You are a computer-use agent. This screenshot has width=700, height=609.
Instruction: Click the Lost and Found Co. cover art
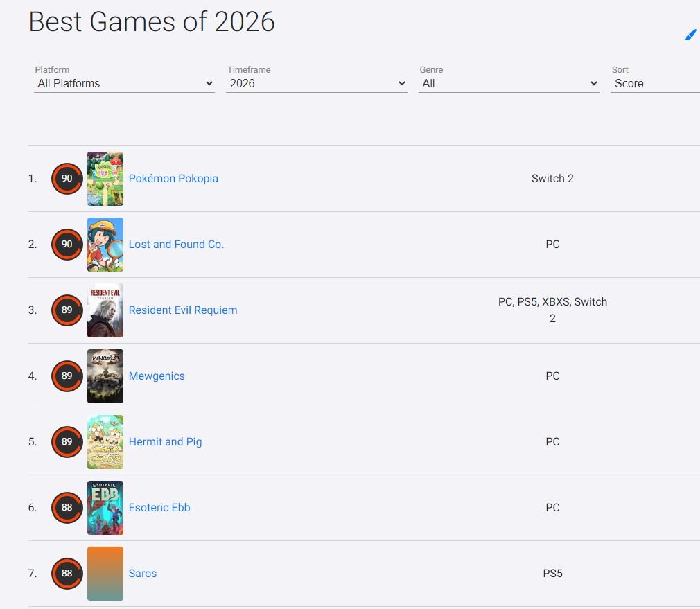[x=105, y=245]
